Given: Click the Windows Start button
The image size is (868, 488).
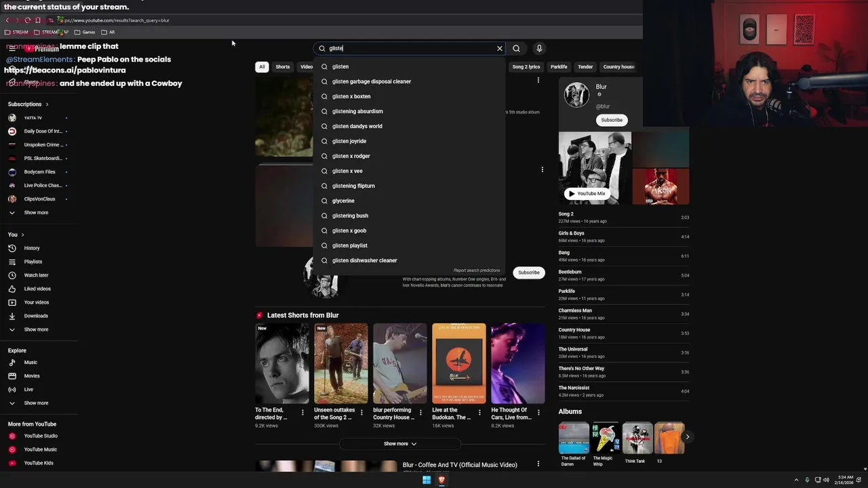Looking at the screenshot, I should tap(427, 480).
